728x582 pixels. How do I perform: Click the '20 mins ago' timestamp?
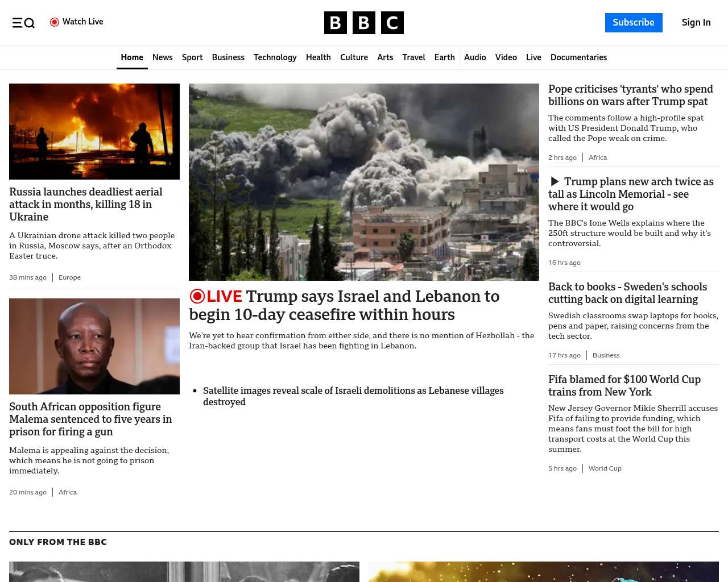click(28, 492)
